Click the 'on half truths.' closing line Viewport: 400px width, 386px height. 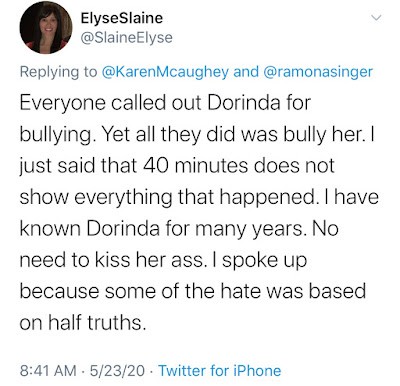click(83, 323)
